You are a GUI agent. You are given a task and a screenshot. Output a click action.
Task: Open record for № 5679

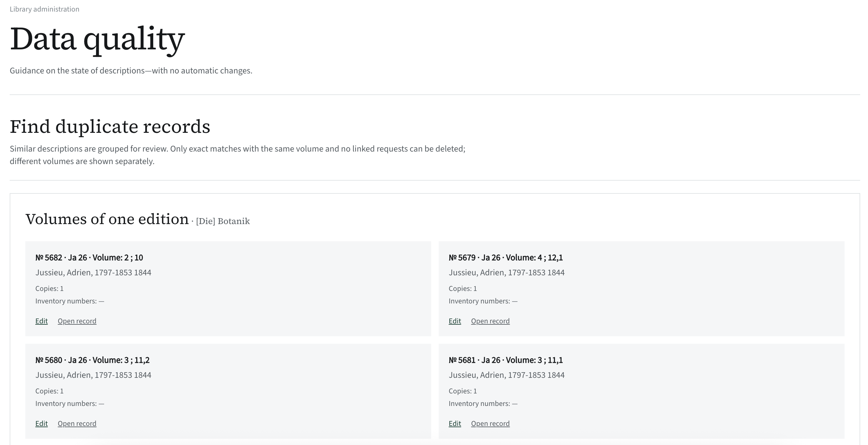(x=490, y=321)
